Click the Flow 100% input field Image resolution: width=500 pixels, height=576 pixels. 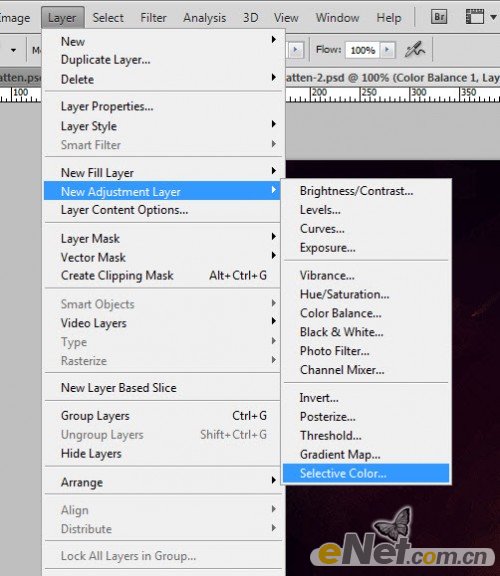point(363,50)
